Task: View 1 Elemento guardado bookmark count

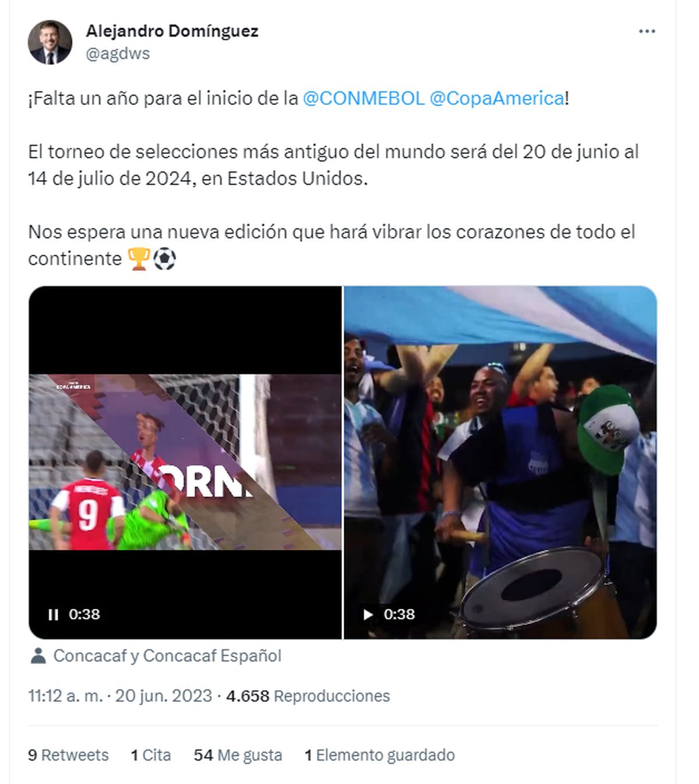Action: (380, 755)
